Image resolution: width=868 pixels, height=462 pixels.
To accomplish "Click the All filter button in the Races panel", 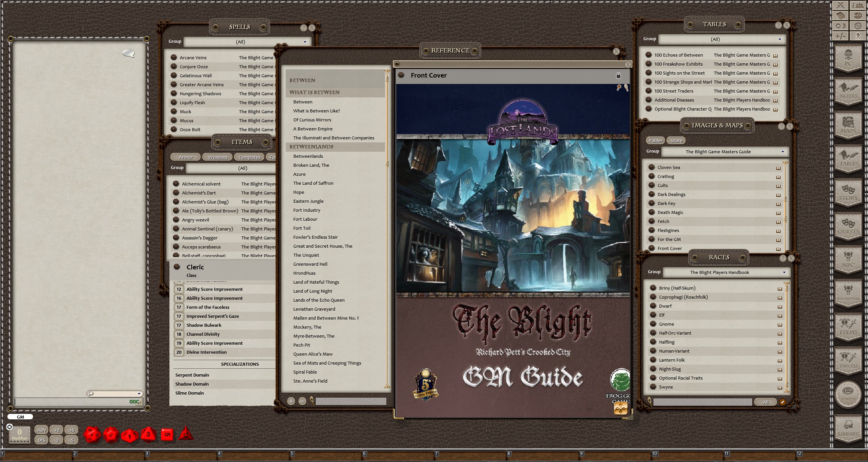I will (x=765, y=402).
